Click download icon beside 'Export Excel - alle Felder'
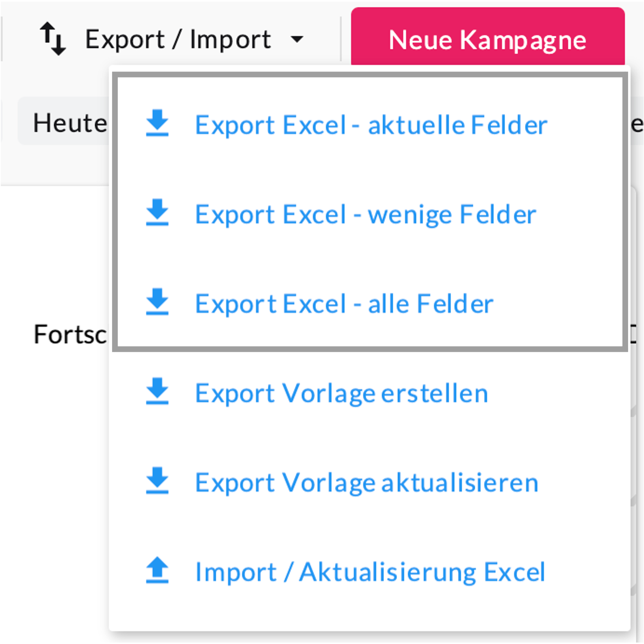 [x=157, y=302]
